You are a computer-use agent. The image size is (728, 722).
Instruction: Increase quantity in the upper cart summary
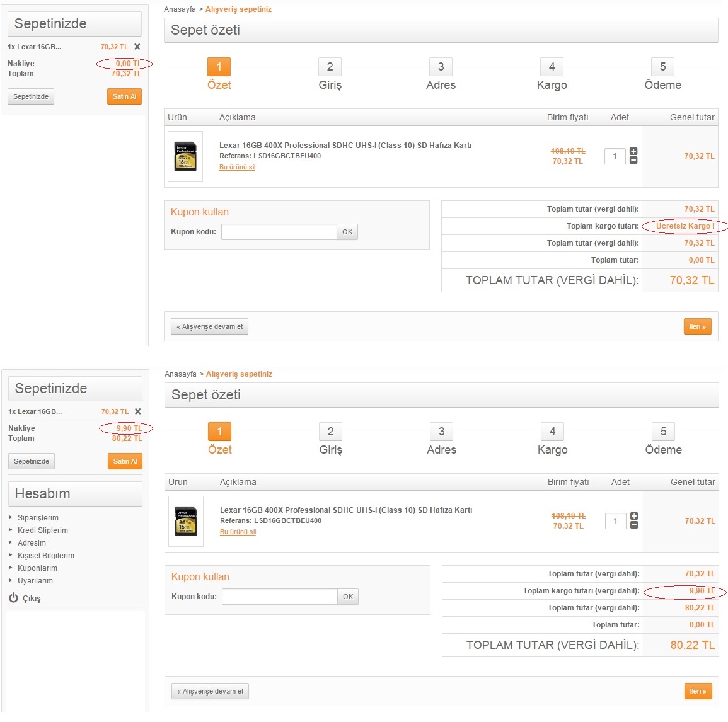click(x=633, y=151)
